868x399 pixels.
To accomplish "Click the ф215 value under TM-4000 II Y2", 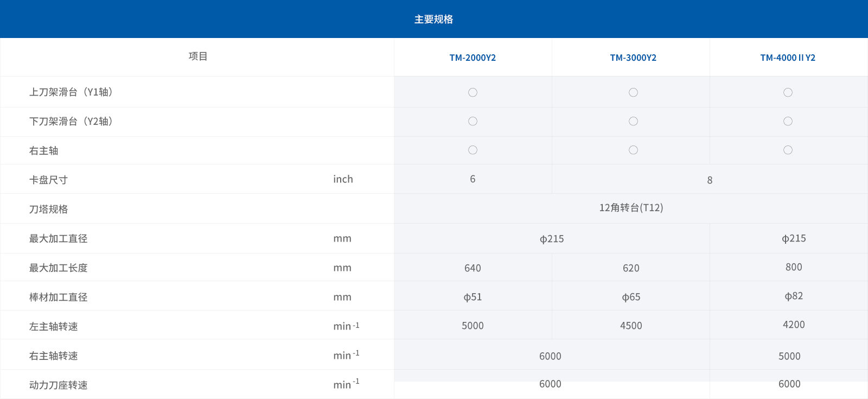I will pos(794,238).
